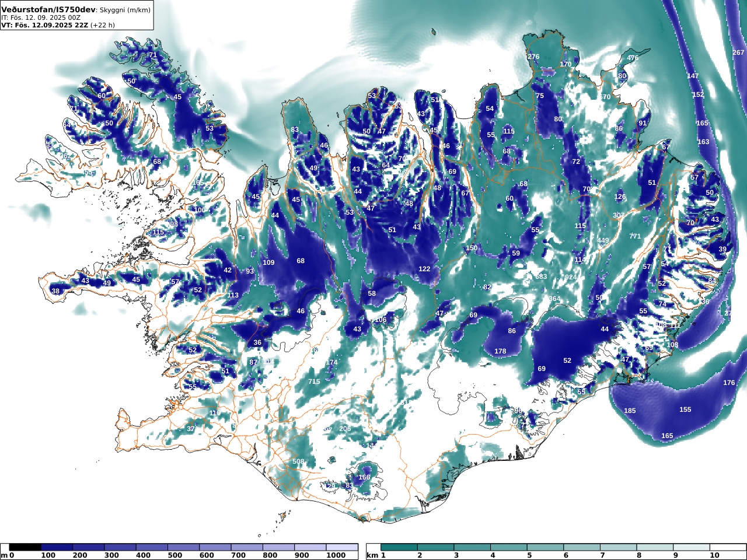Image resolution: width=747 pixels, height=560 pixels.
Task: Click the map value 150
Action: click(472, 248)
